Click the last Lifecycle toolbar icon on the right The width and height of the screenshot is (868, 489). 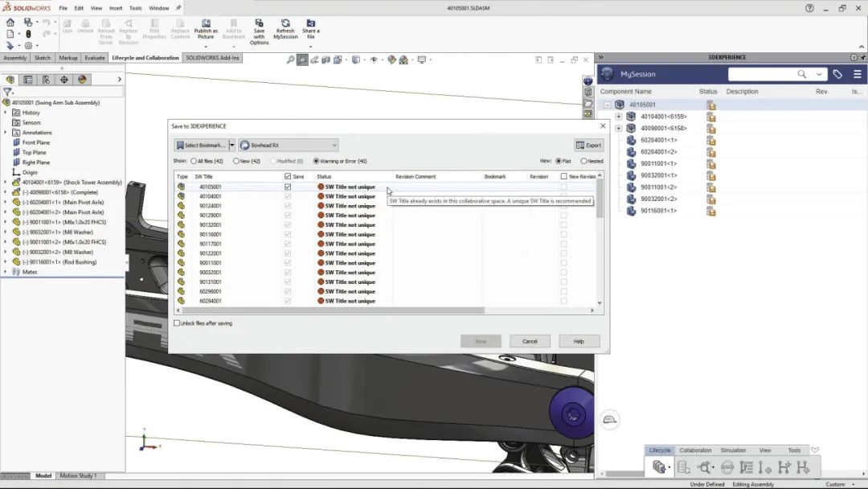click(x=803, y=467)
